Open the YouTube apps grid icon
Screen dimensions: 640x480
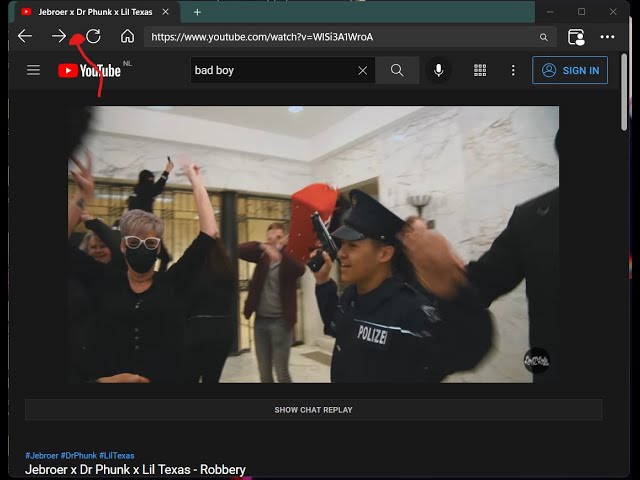click(x=480, y=70)
